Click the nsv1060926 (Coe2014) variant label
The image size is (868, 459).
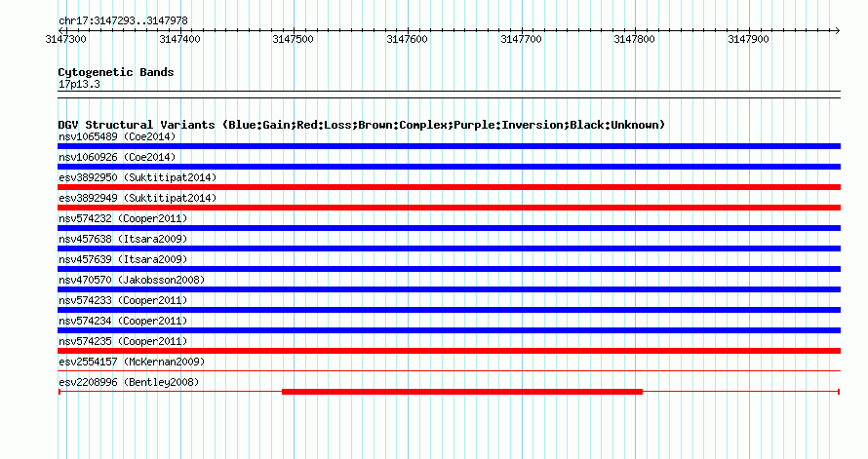click(x=117, y=157)
